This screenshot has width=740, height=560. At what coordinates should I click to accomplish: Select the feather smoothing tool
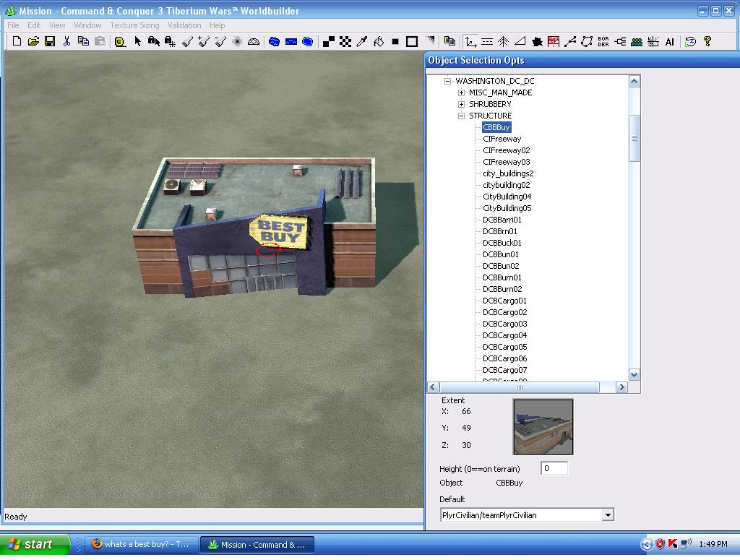coord(237,41)
